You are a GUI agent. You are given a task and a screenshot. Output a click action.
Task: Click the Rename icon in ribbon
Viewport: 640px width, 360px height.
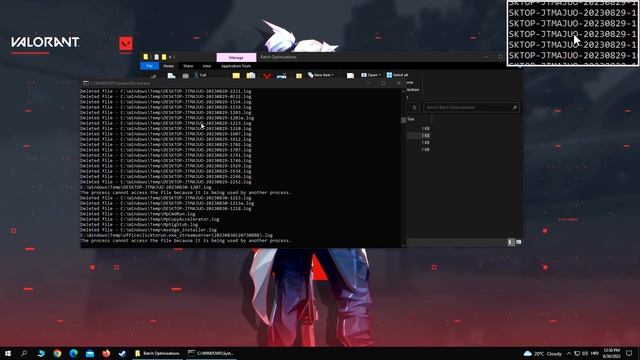pyautogui.click(x=281, y=76)
